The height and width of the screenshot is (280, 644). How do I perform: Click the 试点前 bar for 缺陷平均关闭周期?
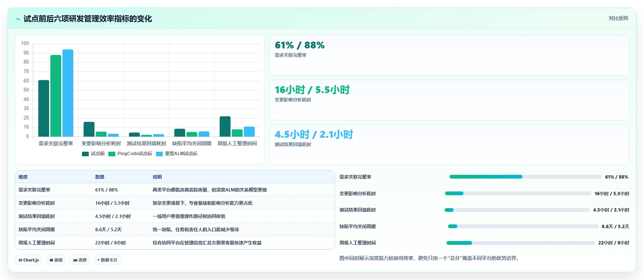(x=180, y=133)
